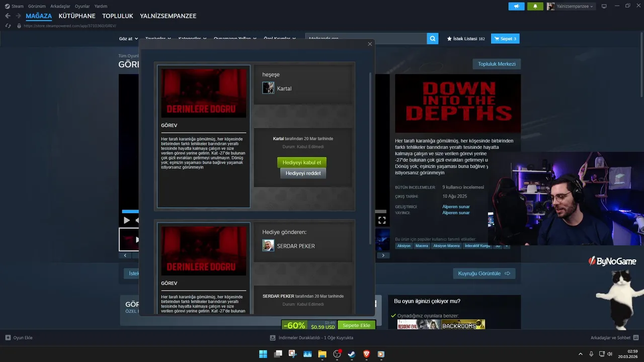Select the Macera tag
Screen dimensions: 644x362
point(422,246)
